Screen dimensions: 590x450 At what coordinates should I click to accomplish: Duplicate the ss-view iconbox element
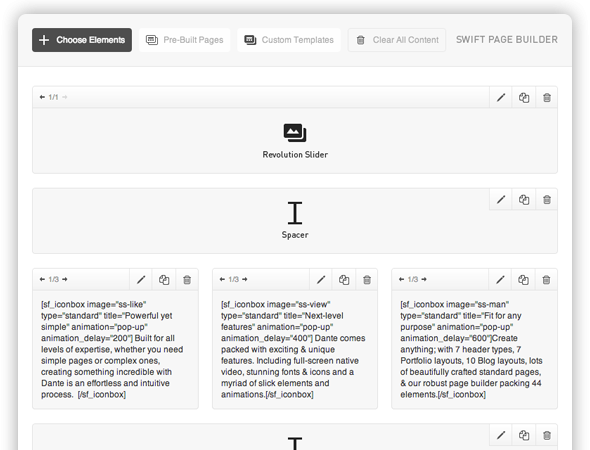344,280
